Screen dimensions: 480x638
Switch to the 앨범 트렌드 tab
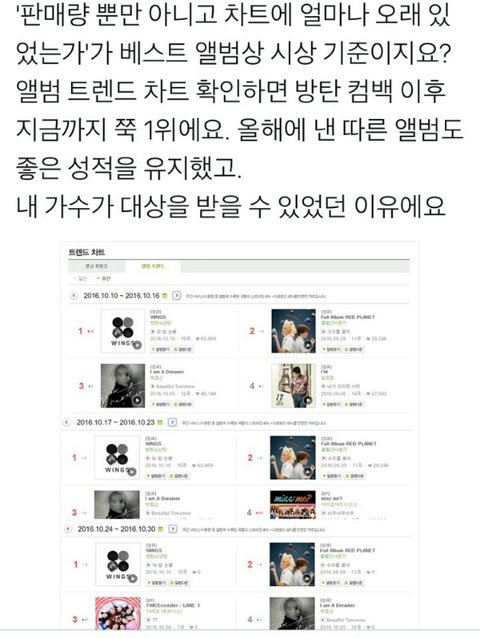tap(153, 266)
